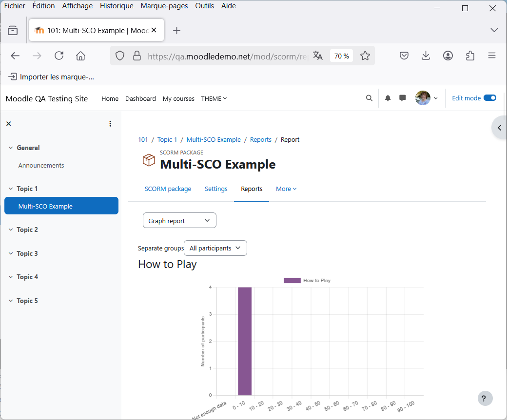
Task: Open the Affichage menu
Action: coord(78,6)
